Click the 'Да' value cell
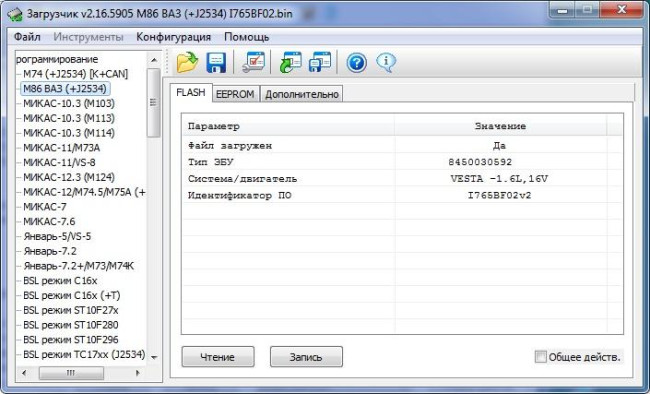This screenshot has width=650, height=394. point(500,146)
